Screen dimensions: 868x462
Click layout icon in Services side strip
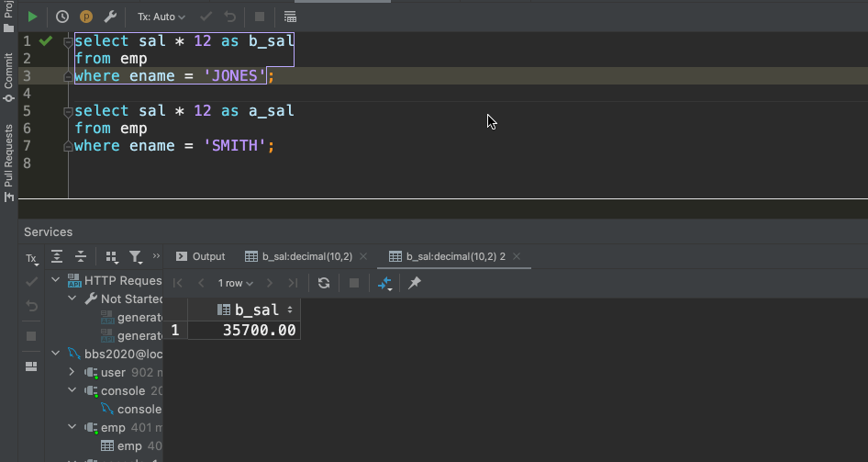tap(31, 366)
